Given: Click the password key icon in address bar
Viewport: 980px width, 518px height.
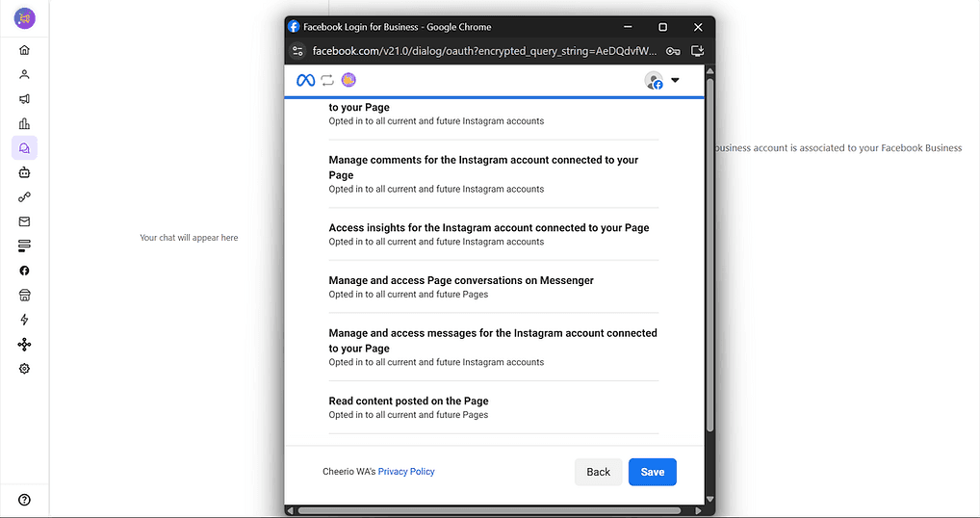Looking at the screenshot, I should click(673, 51).
